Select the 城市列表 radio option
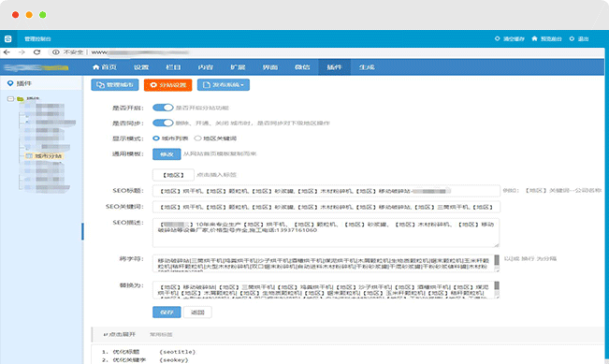Image resolution: width=609 pixels, height=364 pixels. 156,138
